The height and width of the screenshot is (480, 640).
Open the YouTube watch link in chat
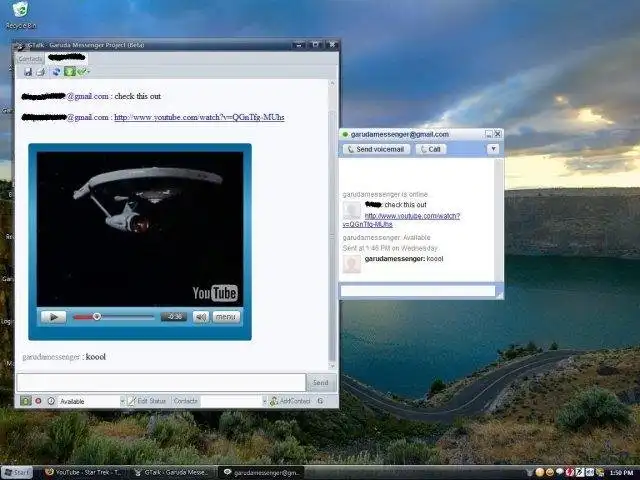tap(199, 118)
